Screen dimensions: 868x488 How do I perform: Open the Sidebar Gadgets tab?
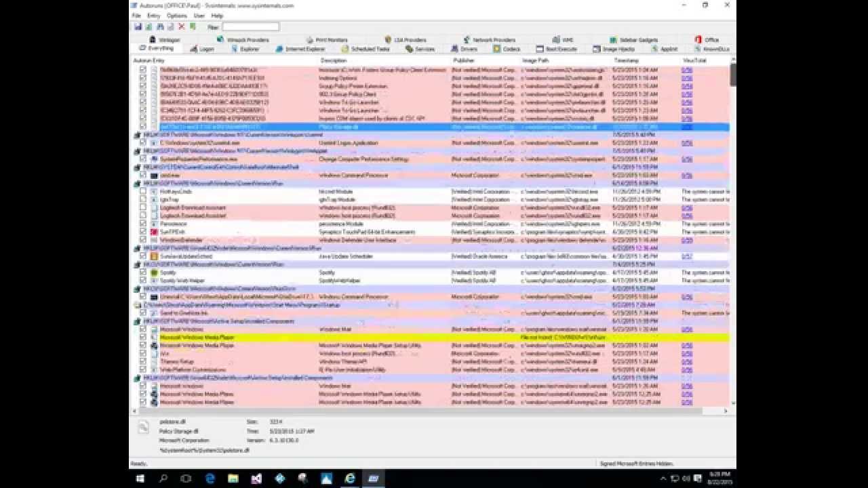(x=633, y=40)
